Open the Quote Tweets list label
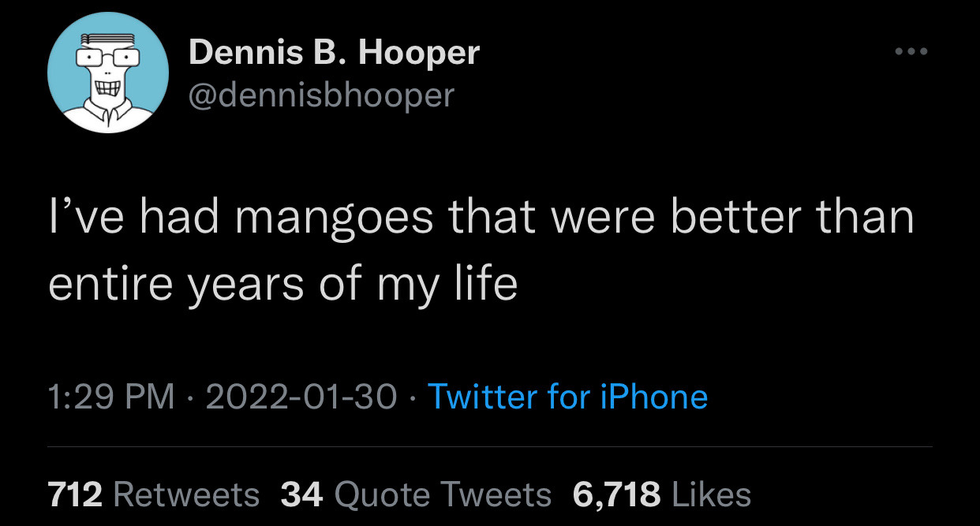 (x=443, y=494)
